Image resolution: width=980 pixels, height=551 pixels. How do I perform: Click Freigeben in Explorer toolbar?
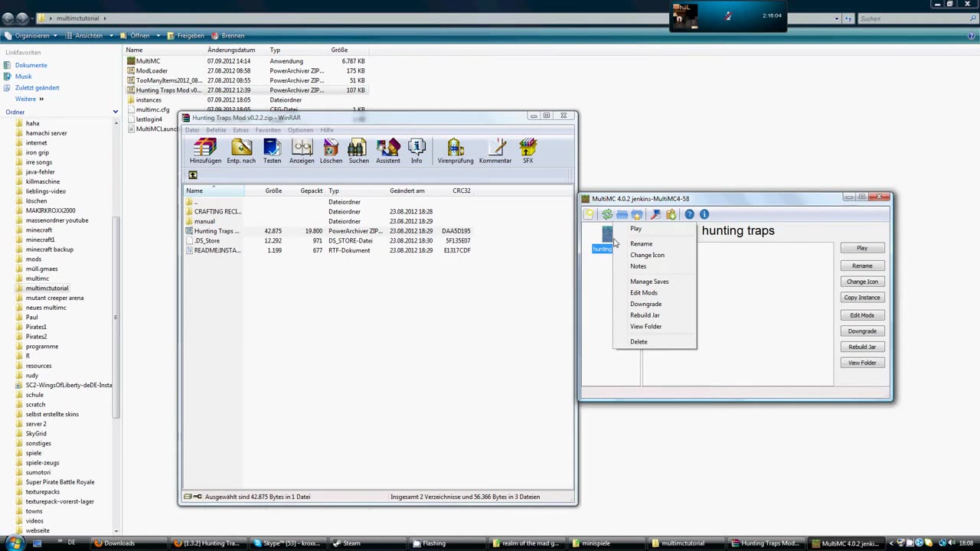point(186,35)
